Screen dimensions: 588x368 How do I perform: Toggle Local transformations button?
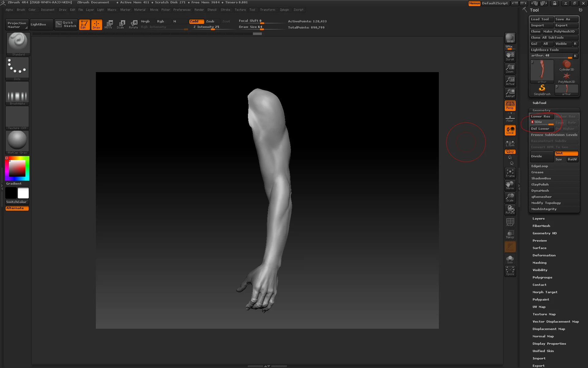510,130
